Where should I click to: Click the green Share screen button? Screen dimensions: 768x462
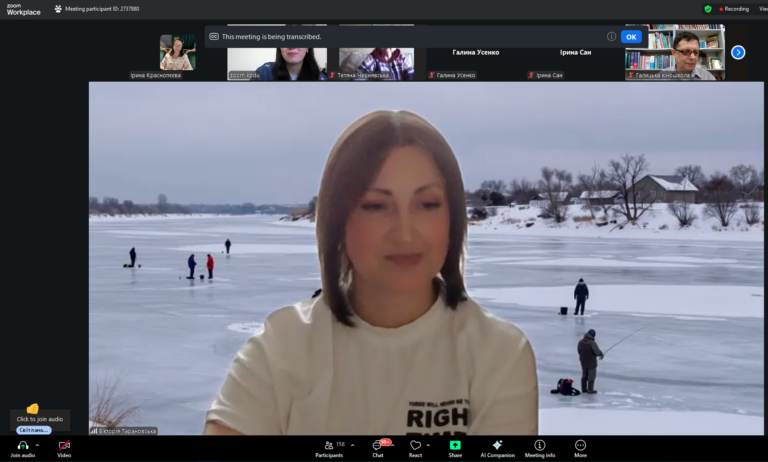455,445
